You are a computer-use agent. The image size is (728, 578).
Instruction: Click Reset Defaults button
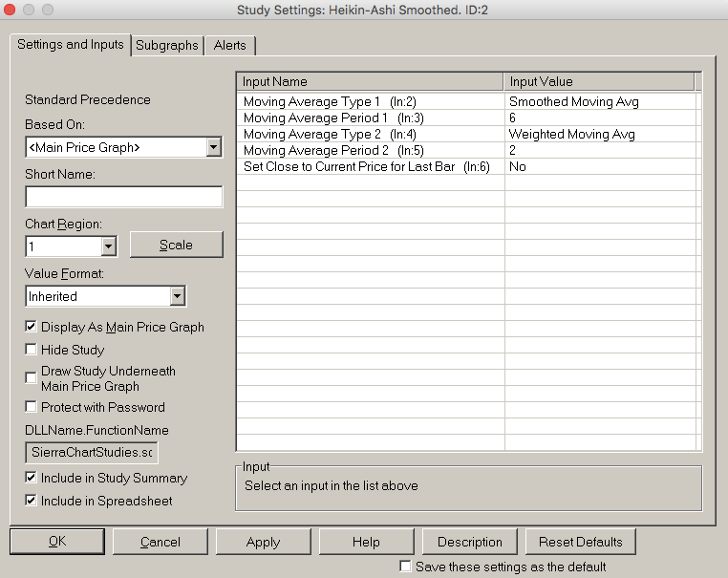coord(580,542)
